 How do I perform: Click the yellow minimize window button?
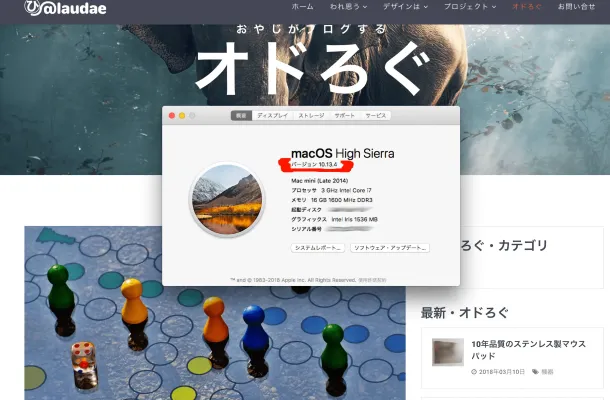(x=181, y=116)
